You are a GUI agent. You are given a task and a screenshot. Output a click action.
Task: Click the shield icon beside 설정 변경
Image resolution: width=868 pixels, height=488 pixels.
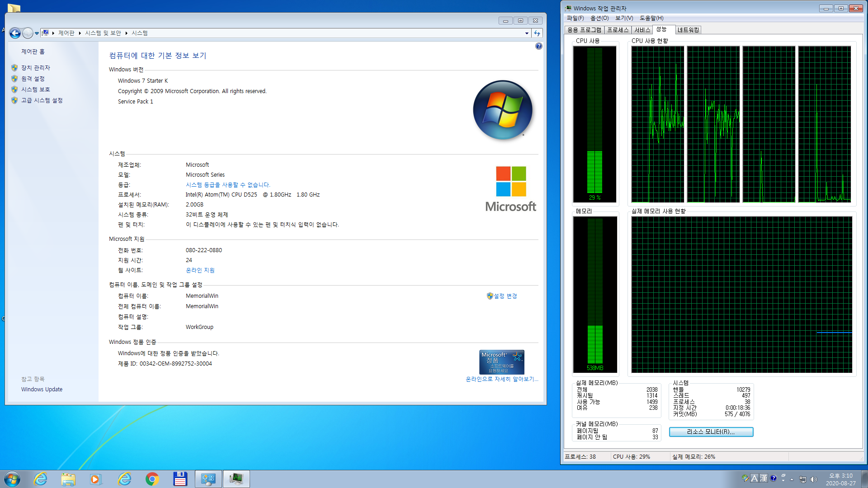(490, 296)
